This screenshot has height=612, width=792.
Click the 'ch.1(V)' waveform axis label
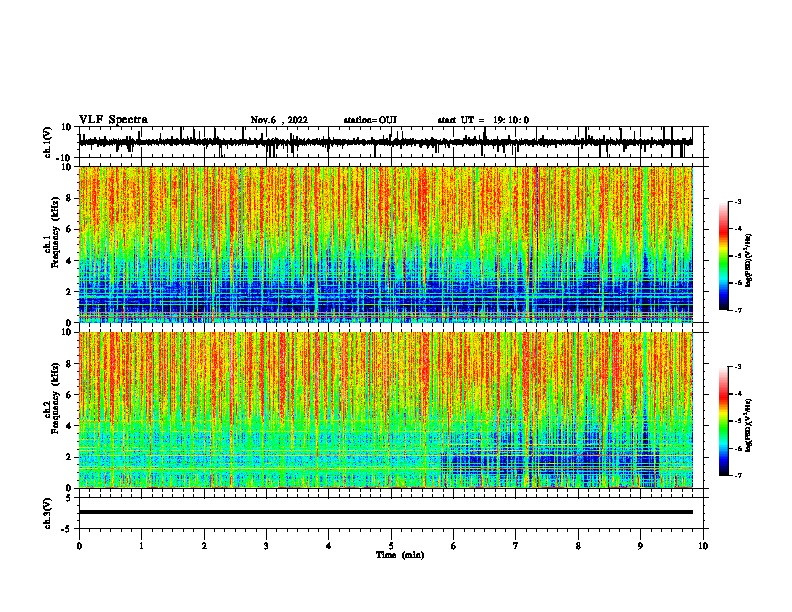tap(48, 142)
